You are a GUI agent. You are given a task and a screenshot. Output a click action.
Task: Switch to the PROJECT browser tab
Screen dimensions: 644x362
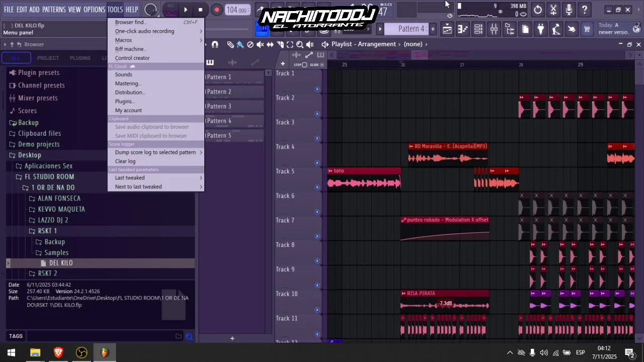48,58
